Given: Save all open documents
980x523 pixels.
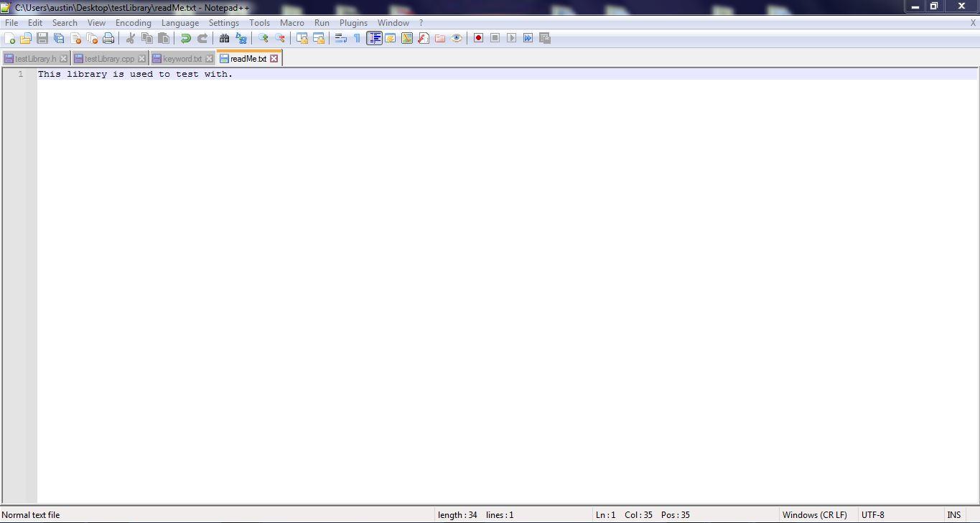Looking at the screenshot, I should point(57,38).
